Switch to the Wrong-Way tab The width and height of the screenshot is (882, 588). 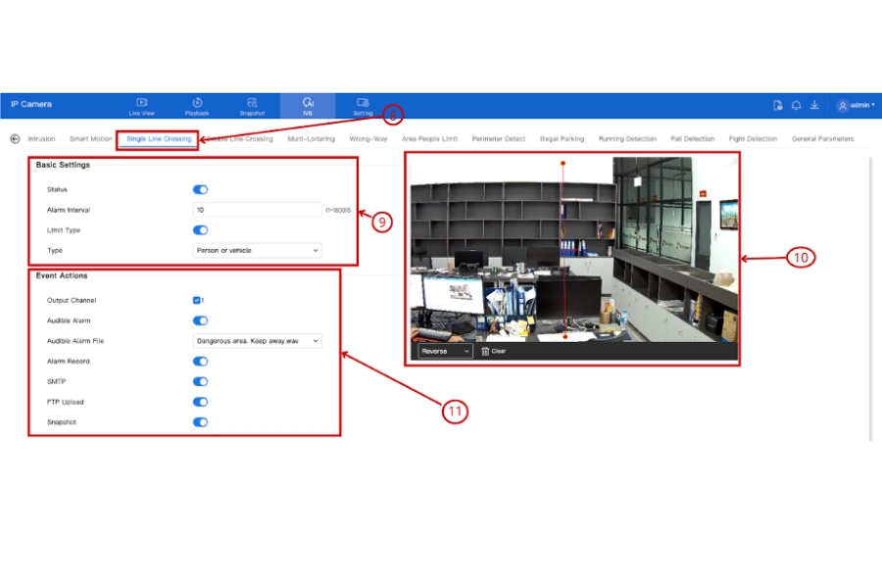click(368, 139)
